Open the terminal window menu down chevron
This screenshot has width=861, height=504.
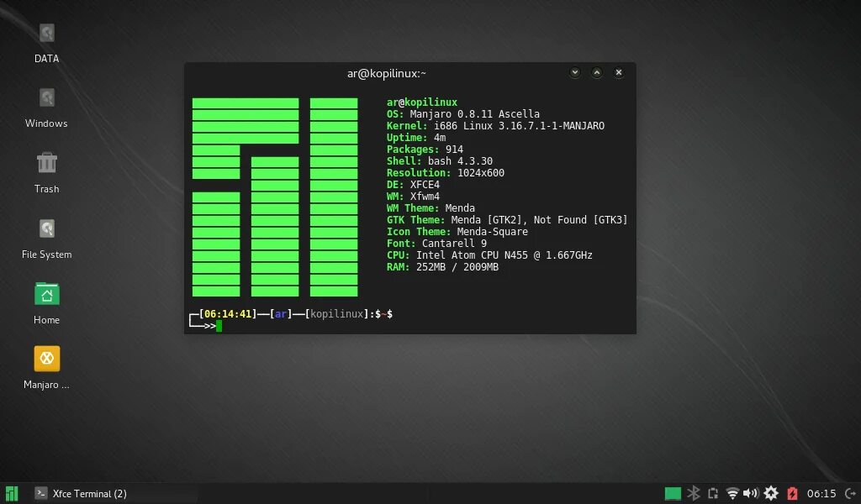pos(575,72)
